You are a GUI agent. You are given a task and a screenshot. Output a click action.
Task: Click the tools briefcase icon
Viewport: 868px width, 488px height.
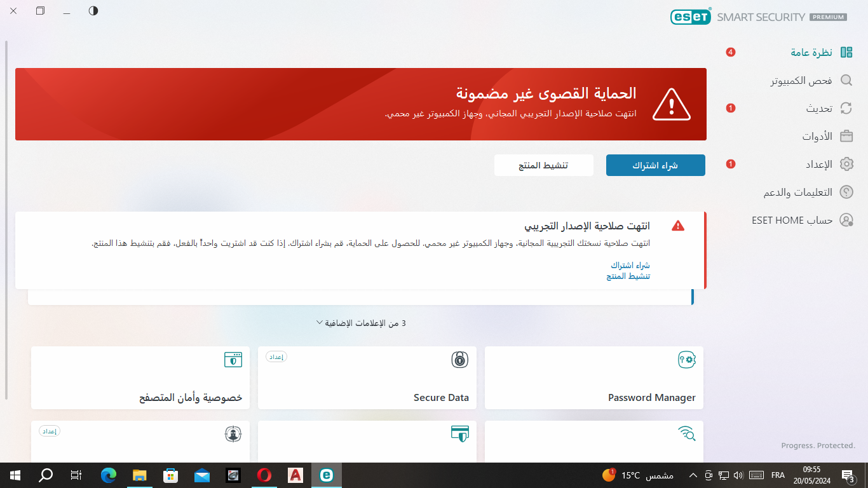(x=846, y=136)
